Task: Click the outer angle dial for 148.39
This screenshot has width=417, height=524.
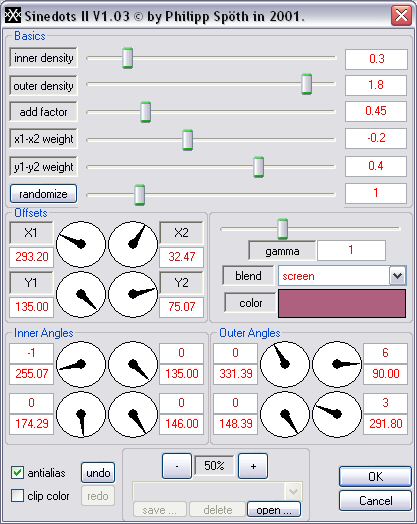Action: tap(285, 414)
